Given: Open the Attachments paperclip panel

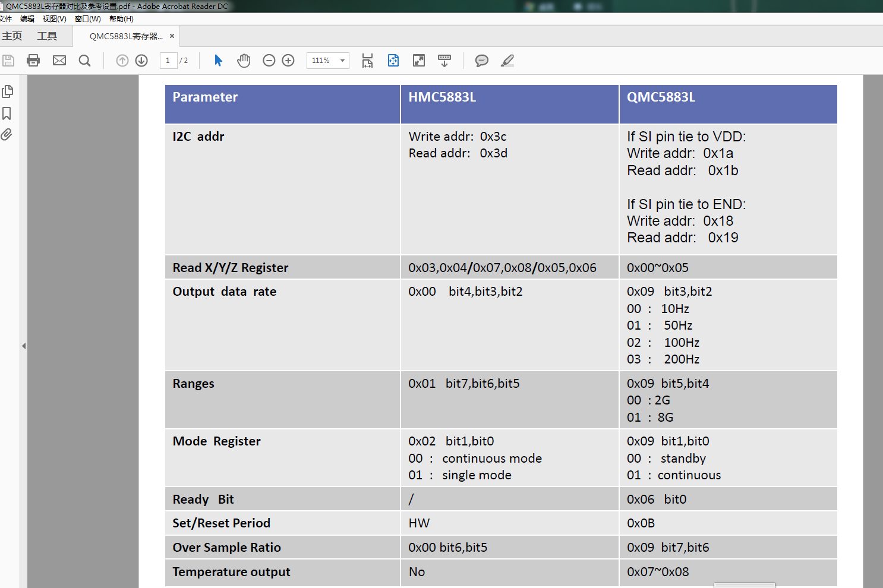Looking at the screenshot, I should point(7,135).
